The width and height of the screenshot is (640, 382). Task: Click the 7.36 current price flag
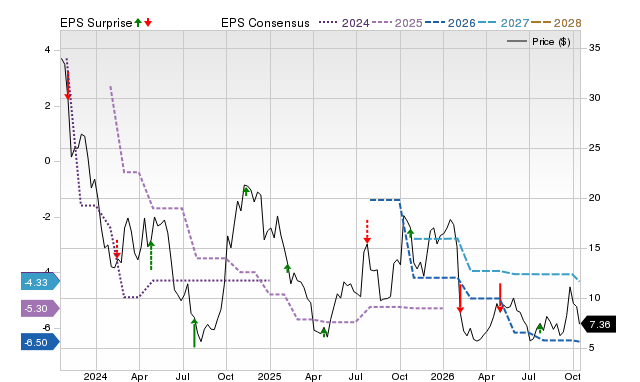[598, 324]
